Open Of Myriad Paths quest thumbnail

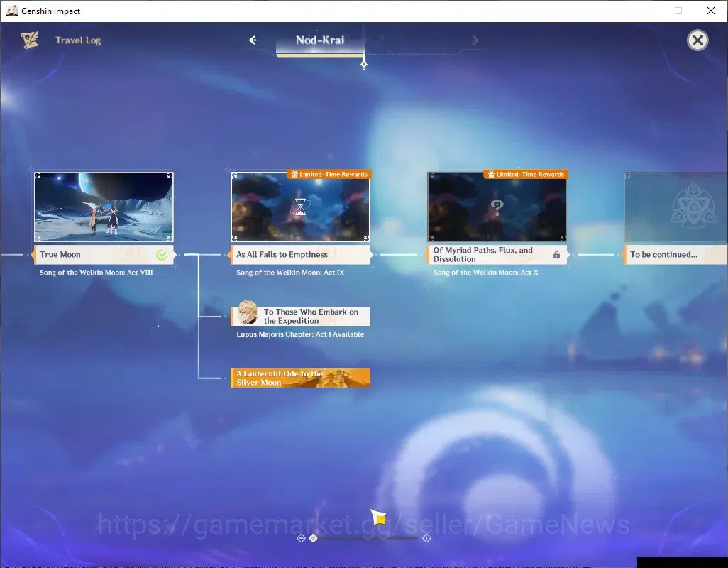(x=497, y=207)
